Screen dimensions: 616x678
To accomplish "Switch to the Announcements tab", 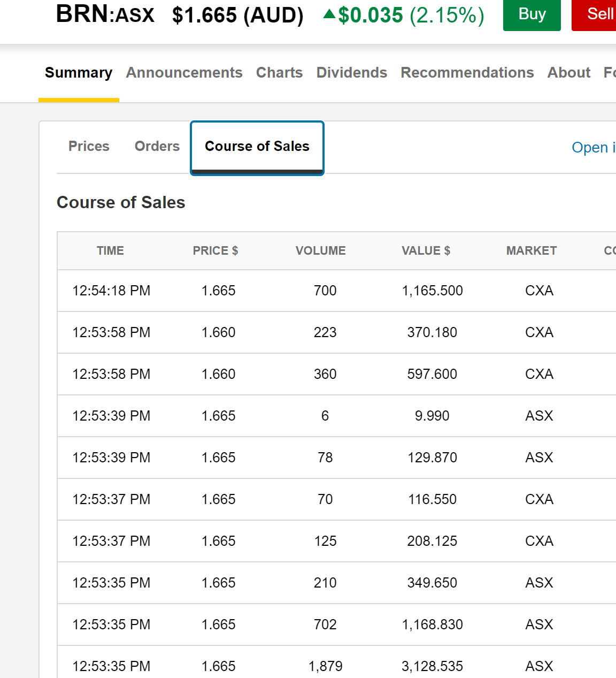I will [184, 73].
